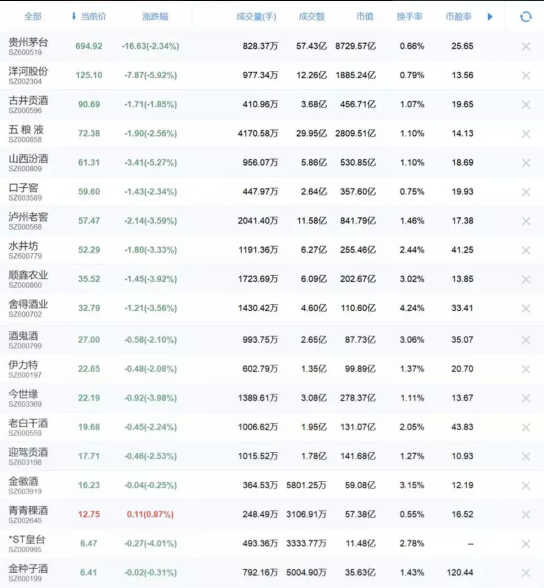
Task: Delete 酒鬼酒 row using X
Action: pos(526,340)
